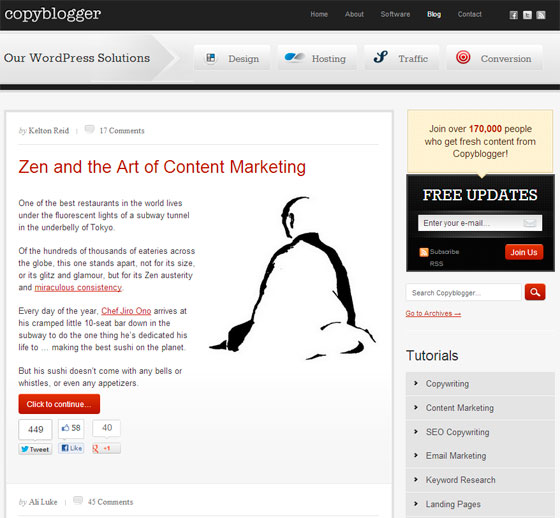Viewport: 560px width, 518px height.
Task: Click the 40 plus-one count bubble
Action: 106,428
